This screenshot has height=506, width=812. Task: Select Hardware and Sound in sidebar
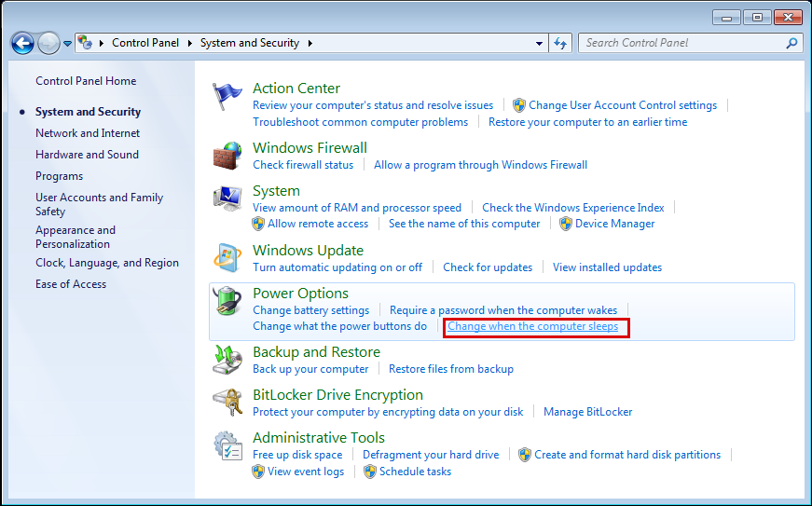click(x=87, y=155)
